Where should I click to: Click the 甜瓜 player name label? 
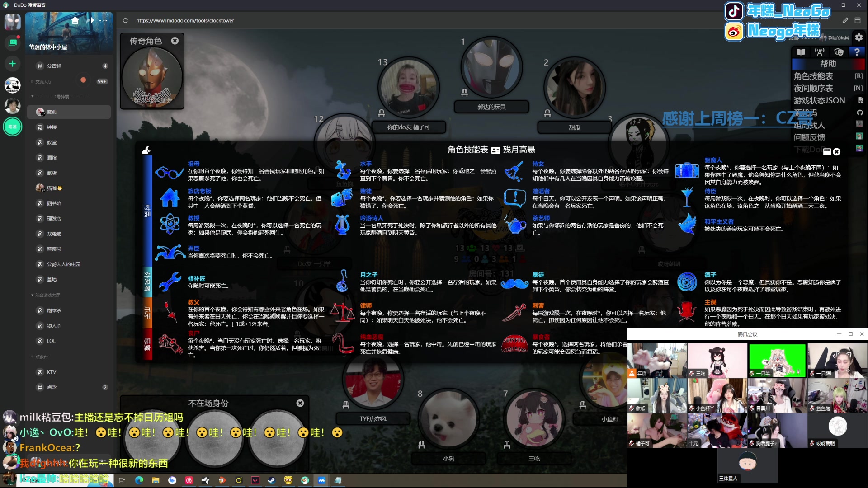(574, 128)
